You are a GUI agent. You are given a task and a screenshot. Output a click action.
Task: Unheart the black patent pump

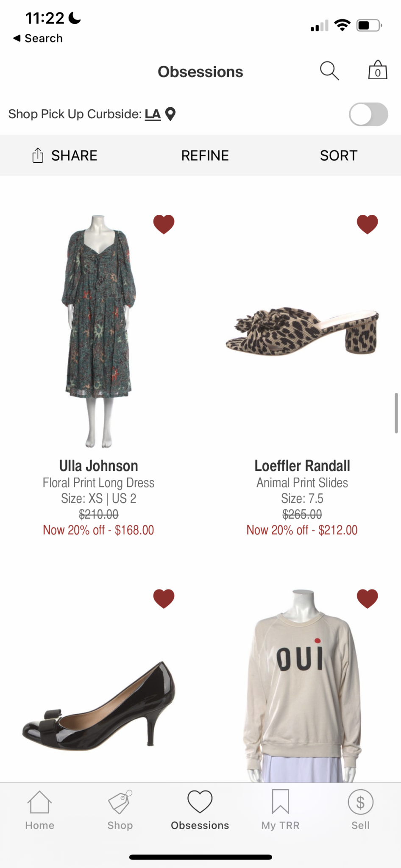click(164, 598)
